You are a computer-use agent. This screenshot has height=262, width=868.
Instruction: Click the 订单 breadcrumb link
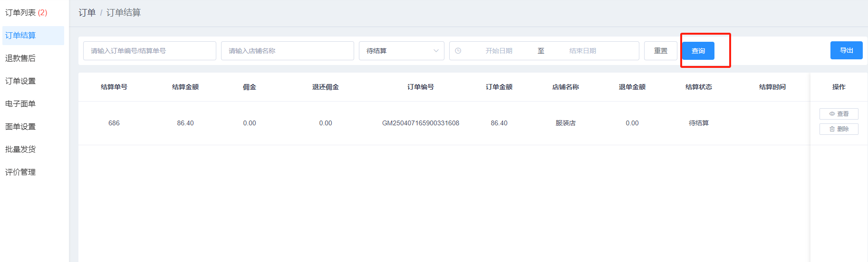tap(87, 13)
